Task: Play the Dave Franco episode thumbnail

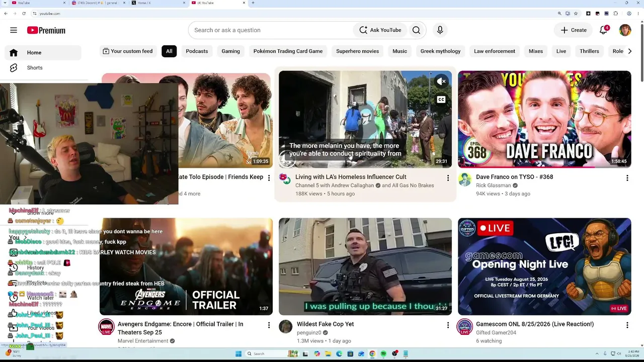Action: tap(544, 119)
